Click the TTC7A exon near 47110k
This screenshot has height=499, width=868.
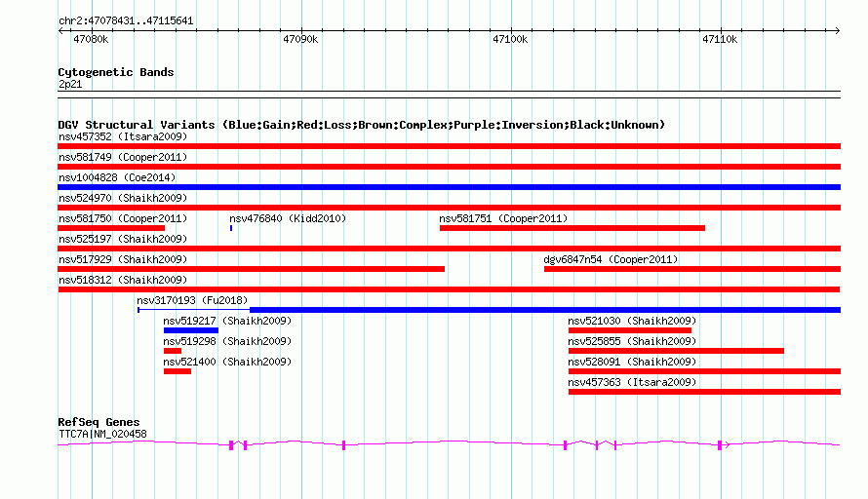click(x=720, y=445)
